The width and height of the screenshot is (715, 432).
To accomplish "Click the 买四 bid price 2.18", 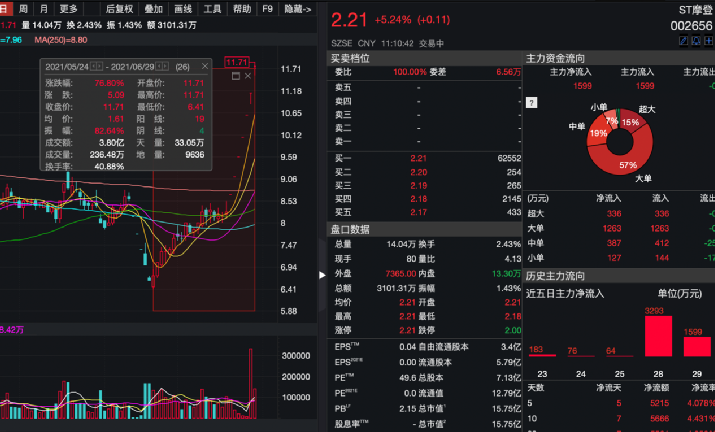I will (419, 199).
